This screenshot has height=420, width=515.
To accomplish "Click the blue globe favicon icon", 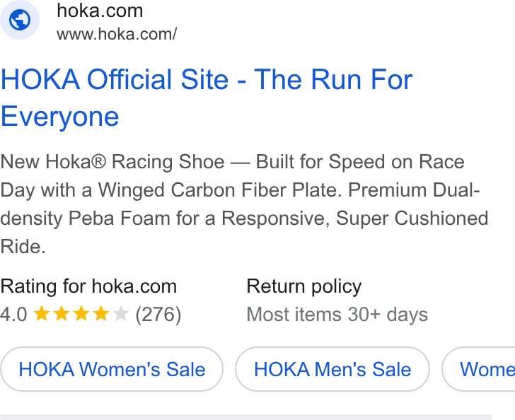I will point(20,20).
